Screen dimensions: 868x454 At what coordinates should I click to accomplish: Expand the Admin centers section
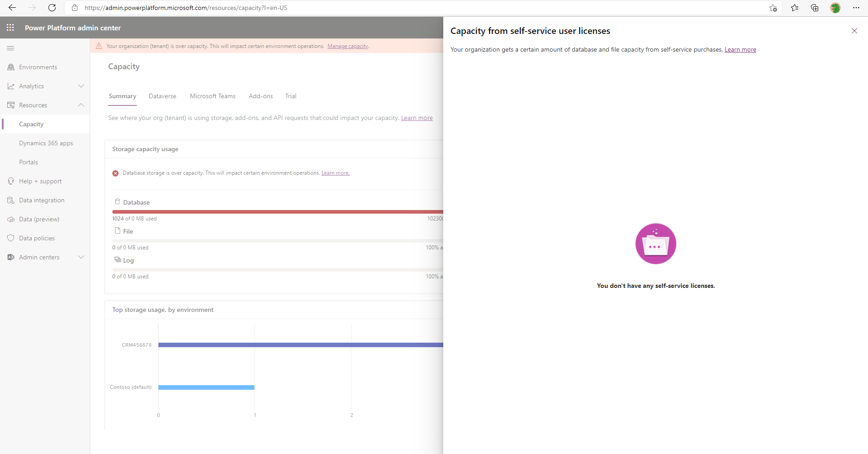click(81, 257)
